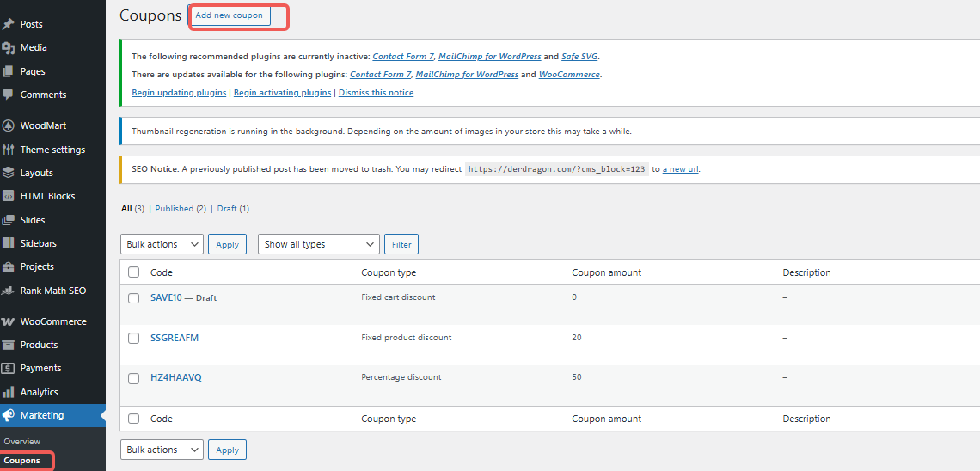Click the WooCommerce logo icon in sidebar

click(x=8, y=321)
